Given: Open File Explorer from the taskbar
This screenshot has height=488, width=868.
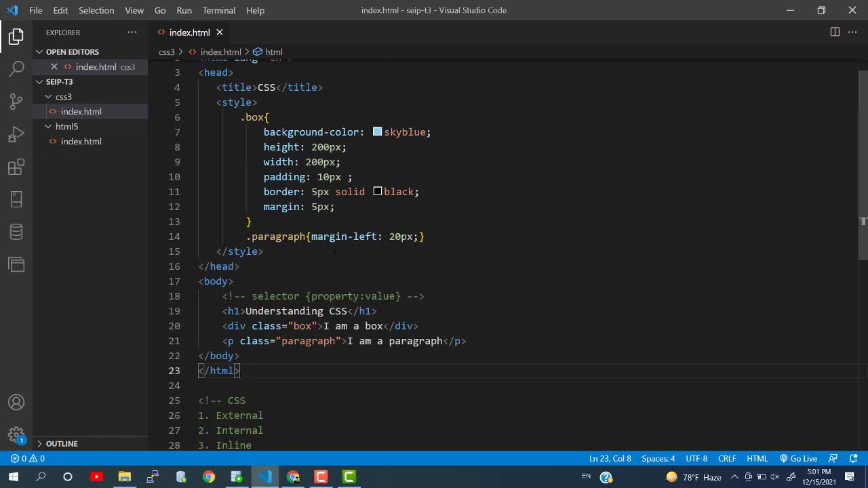Looking at the screenshot, I should pos(124,477).
